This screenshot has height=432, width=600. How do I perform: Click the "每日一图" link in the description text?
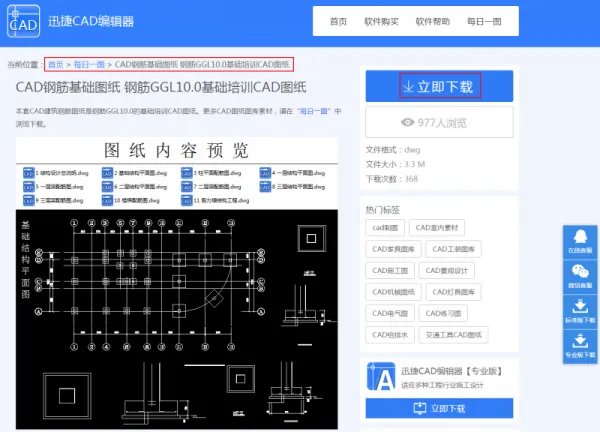(x=314, y=111)
